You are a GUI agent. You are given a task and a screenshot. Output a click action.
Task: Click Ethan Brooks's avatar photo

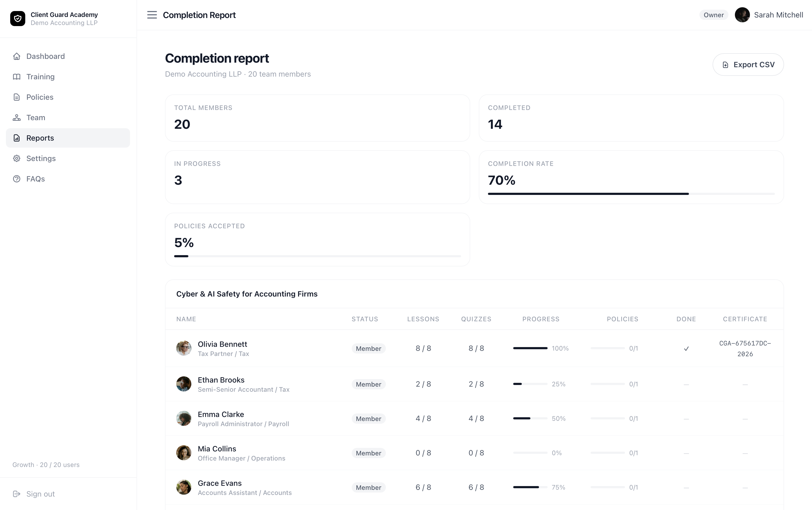click(x=184, y=384)
